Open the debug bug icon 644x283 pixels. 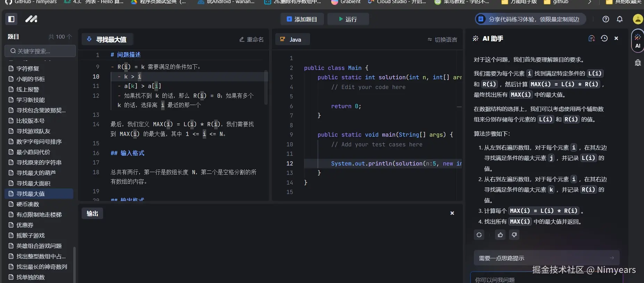[637, 63]
